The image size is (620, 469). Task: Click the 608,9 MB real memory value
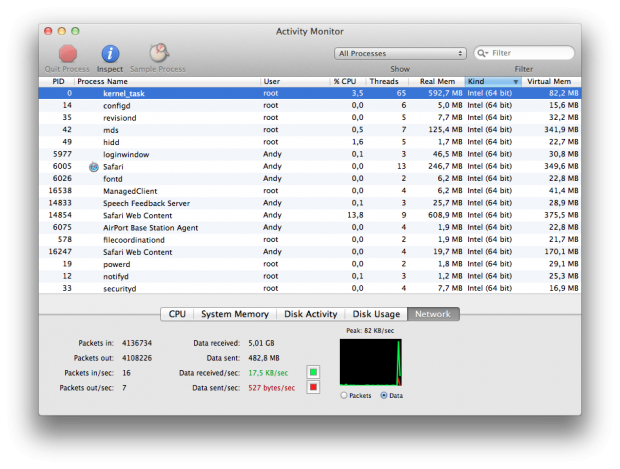pos(445,215)
